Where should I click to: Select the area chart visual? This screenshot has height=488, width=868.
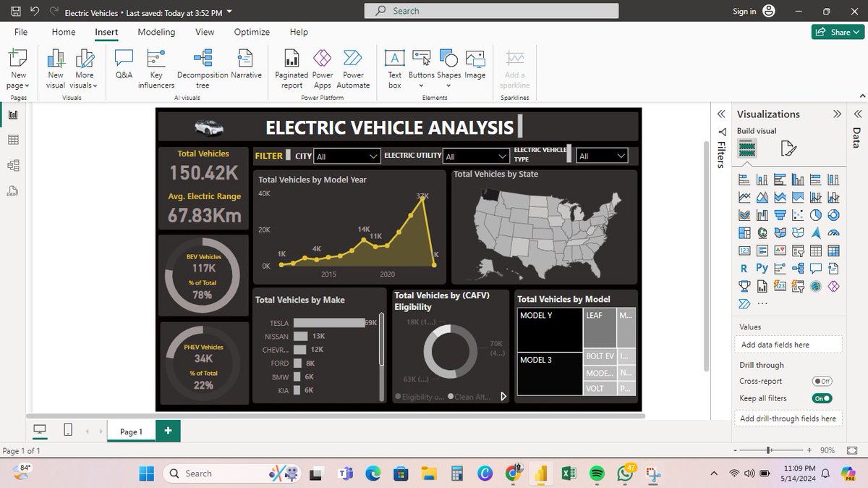click(x=762, y=197)
